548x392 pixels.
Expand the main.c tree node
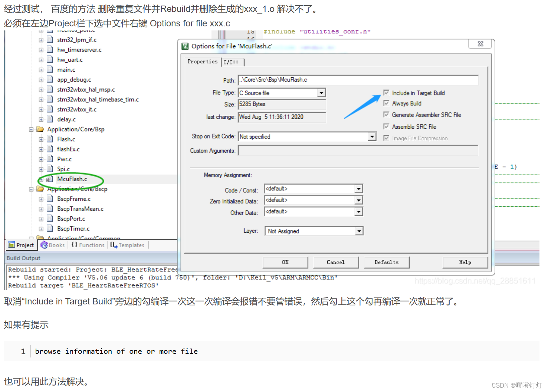(x=41, y=70)
